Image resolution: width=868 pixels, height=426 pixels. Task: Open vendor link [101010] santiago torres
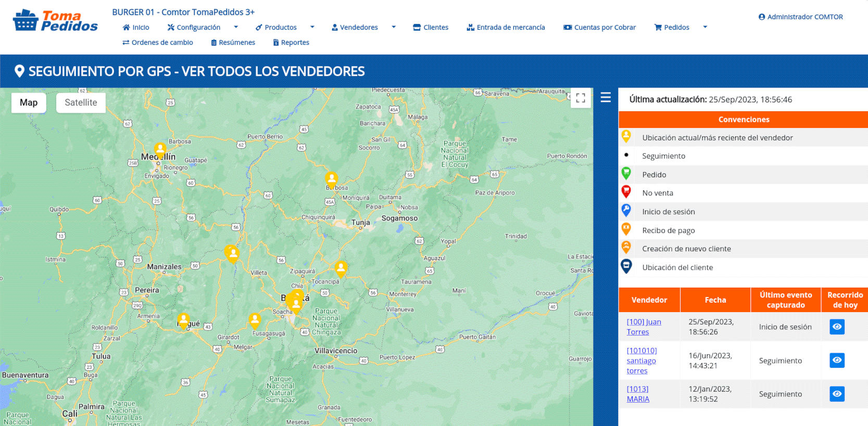point(642,360)
